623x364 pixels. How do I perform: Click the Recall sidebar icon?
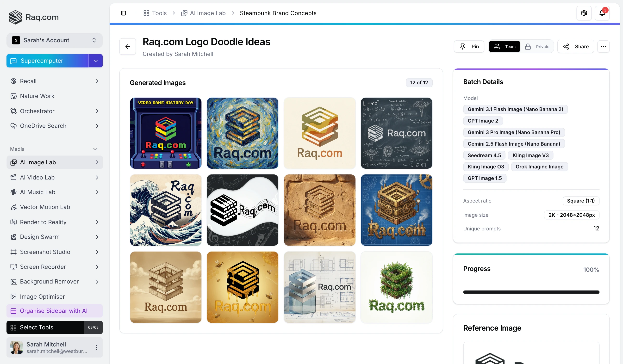[x=13, y=81]
